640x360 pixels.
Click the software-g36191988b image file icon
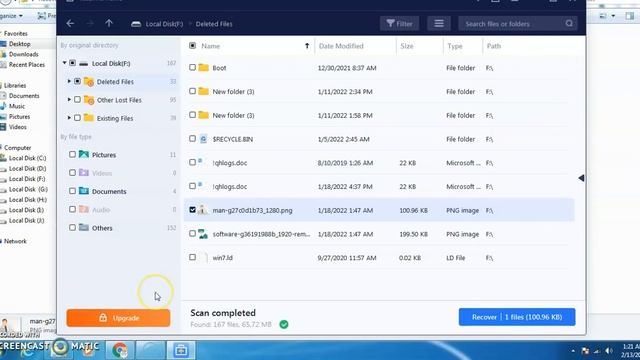(x=203, y=234)
